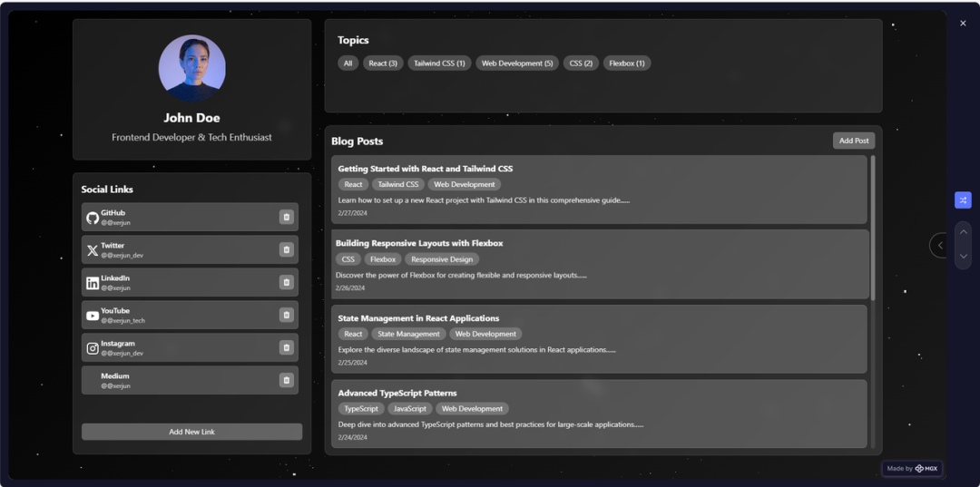Select the Flexbox (1) topic chip
This screenshot has width=980, height=487.
coord(627,63)
